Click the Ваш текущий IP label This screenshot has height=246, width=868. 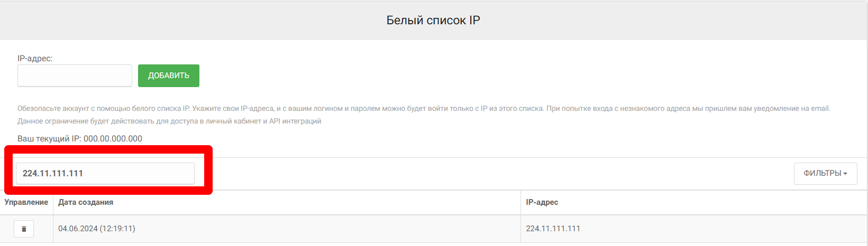pyautogui.click(x=49, y=139)
